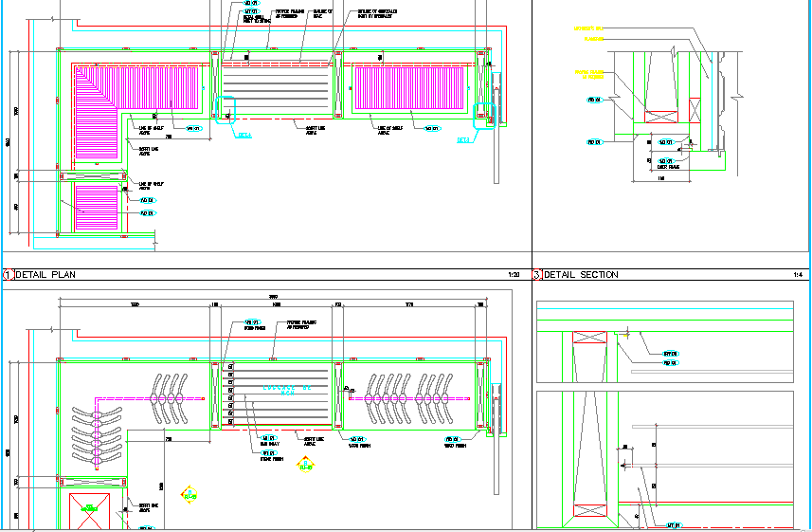The image size is (812, 532).
Task: Click the circled number 3 view marker
Action: [537, 275]
